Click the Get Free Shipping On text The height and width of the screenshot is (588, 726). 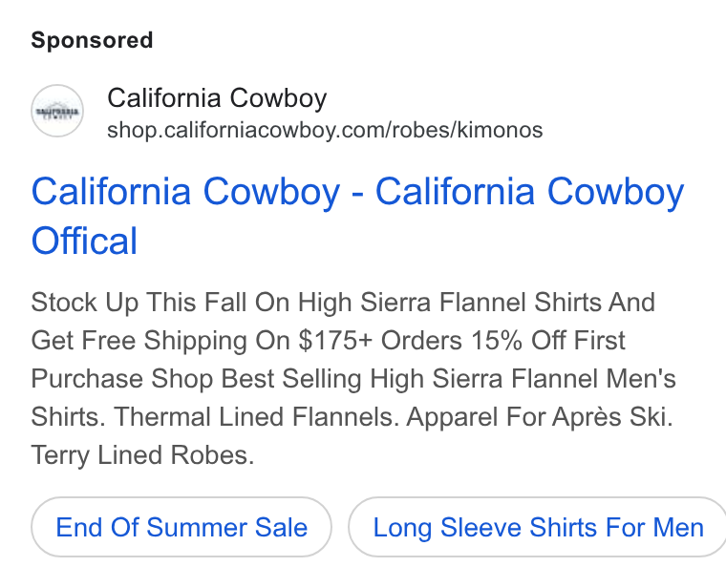coord(160,341)
